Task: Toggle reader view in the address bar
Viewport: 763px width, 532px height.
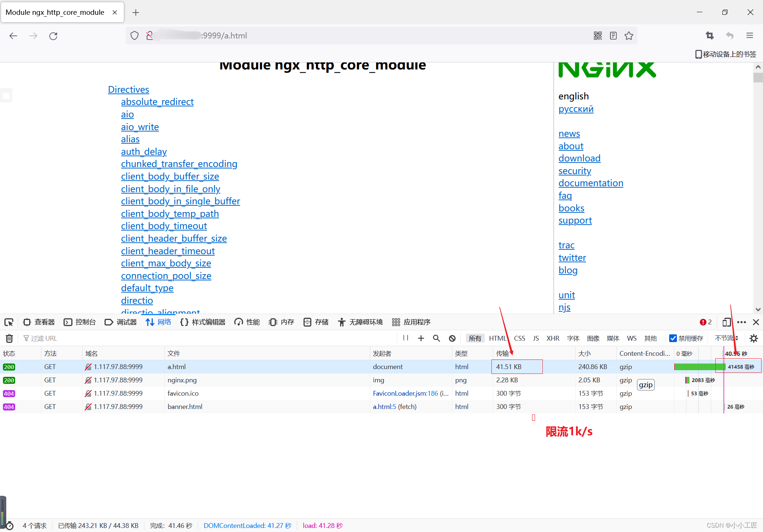Action: click(x=613, y=35)
